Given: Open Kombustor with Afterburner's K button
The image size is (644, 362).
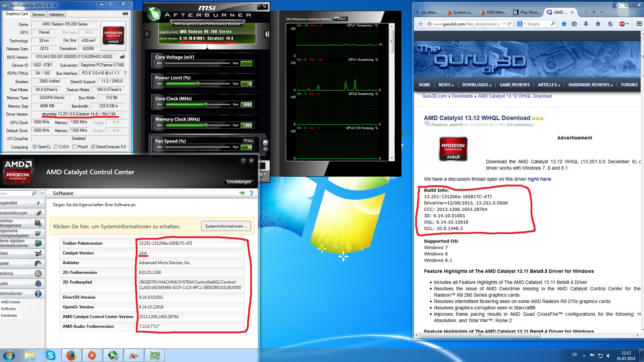Looking at the screenshot, I should pos(147,34).
